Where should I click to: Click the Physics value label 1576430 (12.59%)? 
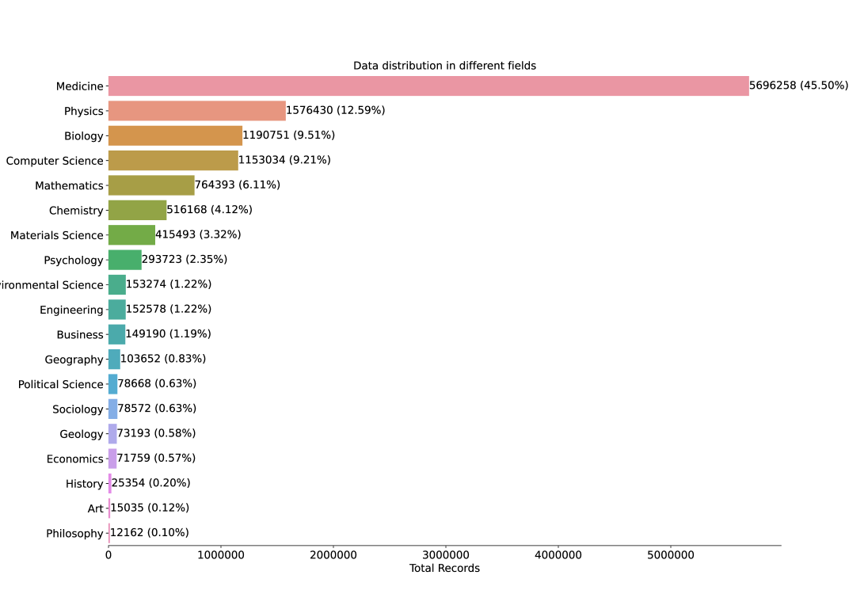pyautogui.click(x=335, y=110)
